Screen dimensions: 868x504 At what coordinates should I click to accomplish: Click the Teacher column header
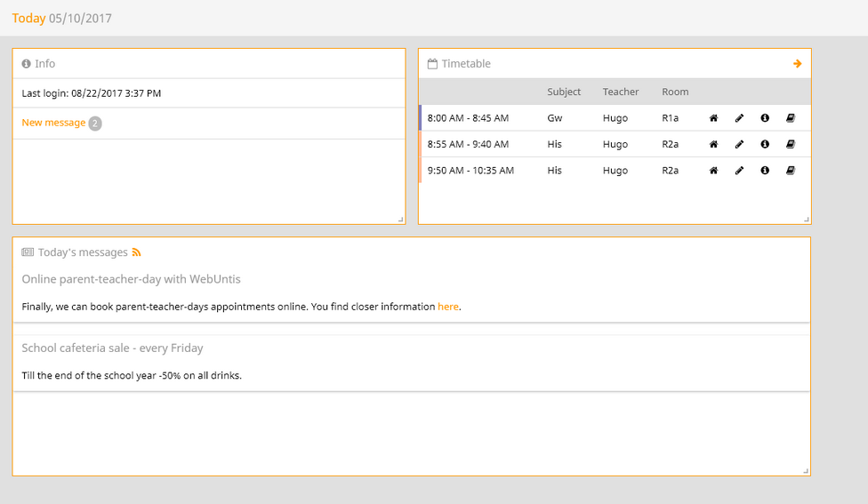click(x=621, y=92)
